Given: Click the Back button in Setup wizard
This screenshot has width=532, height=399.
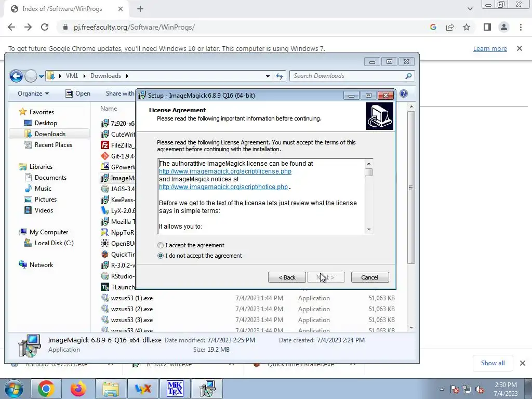Looking at the screenshot, I should tap(287, 277).
